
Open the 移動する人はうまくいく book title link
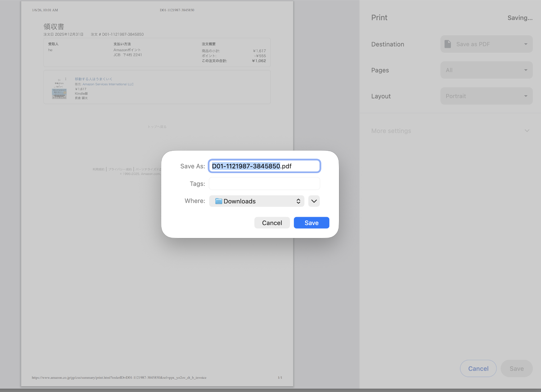93,79
